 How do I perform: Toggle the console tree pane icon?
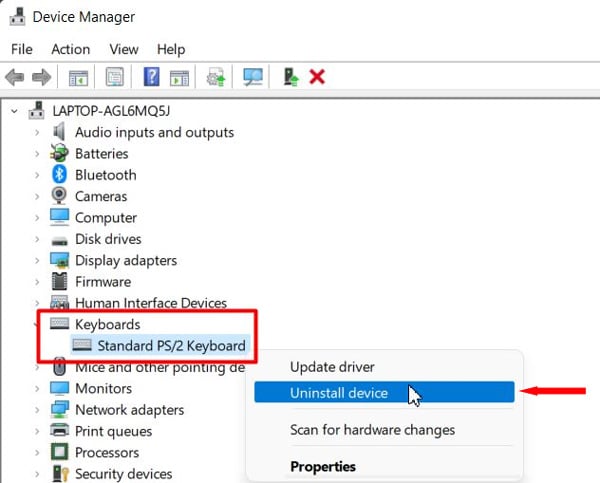coord(78,78)
